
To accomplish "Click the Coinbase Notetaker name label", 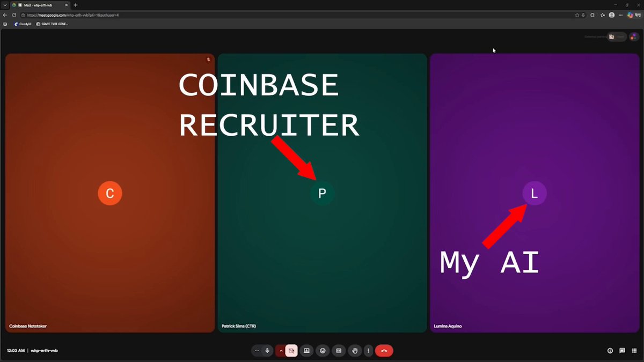I will pyautogui.click(x=28, y=326).
